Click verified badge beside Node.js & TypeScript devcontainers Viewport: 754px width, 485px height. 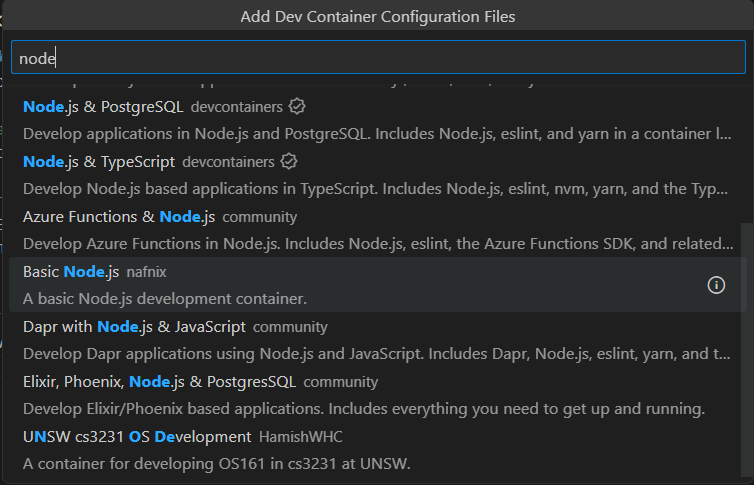(289, 161)
